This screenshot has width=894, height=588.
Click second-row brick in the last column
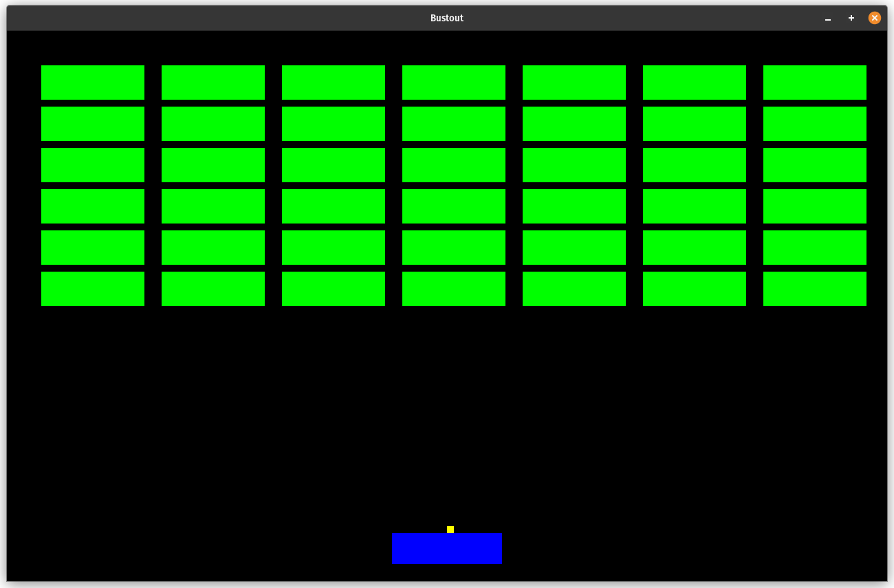click(815, 124)
